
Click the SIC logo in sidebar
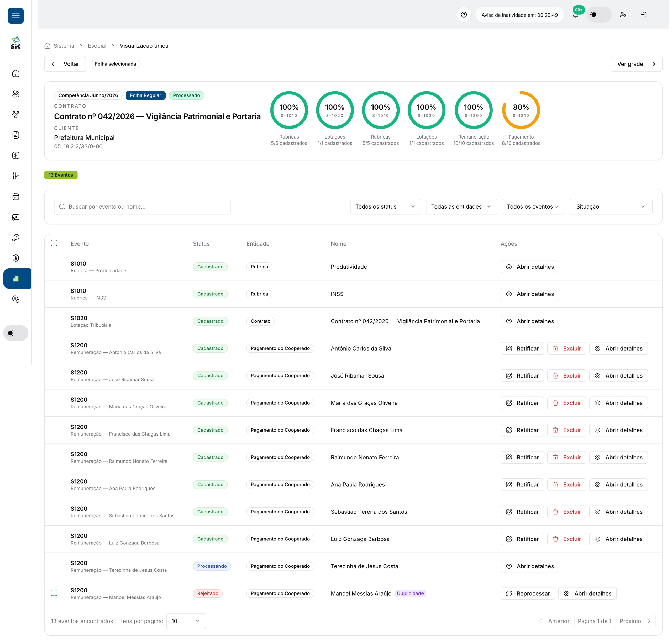16,43
